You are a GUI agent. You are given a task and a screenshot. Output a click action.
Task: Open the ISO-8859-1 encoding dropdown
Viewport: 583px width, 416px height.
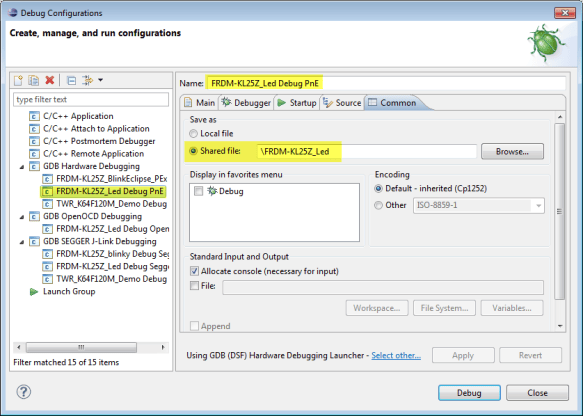point(538,206)
